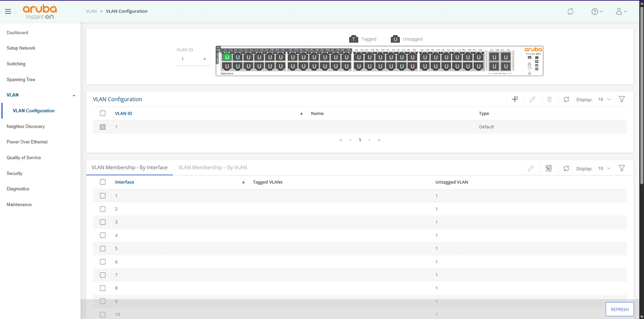Image resolution: width=644 pixels, height=319 pixels.
Task: Check the checkbox for interface 7
Action: [x=103, y=275]
